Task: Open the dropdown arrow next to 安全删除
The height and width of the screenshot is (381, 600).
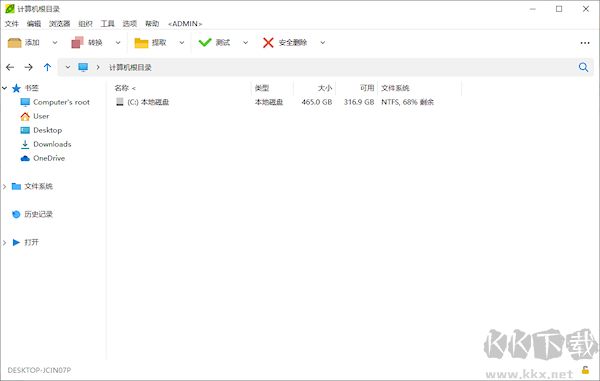Action: pos(323,42)
